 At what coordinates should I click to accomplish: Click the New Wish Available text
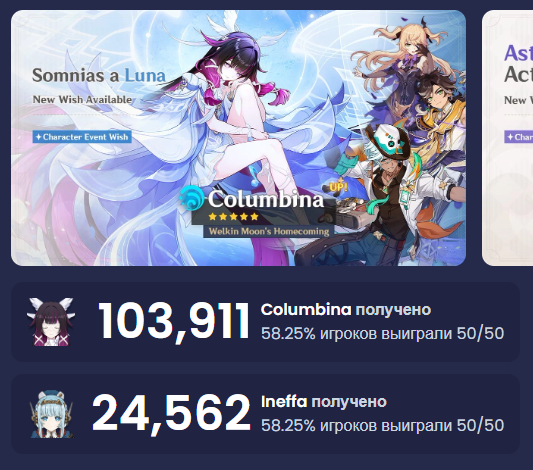coord(82,100)
